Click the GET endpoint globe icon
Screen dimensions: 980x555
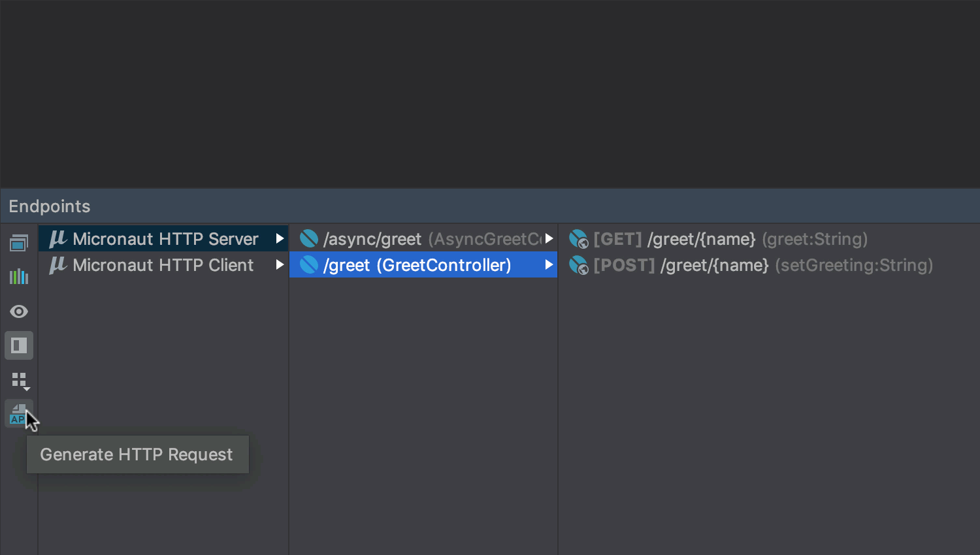(x=579, y=239)
